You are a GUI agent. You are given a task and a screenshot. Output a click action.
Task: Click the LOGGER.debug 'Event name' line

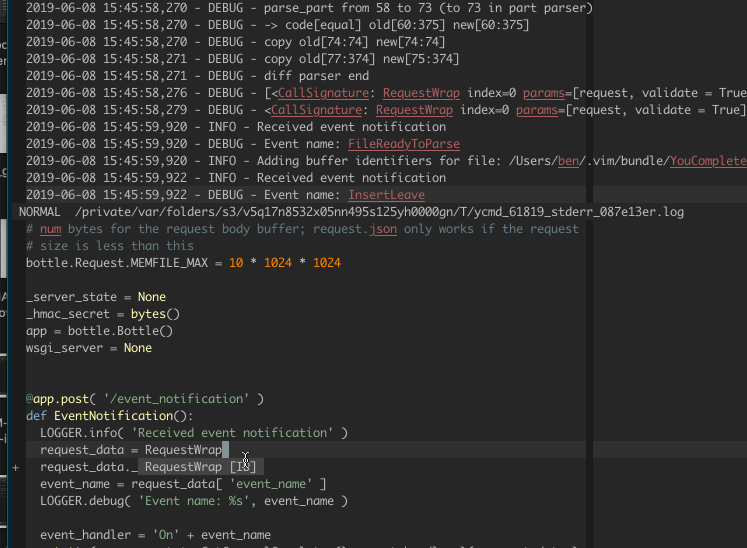click(x=194, y=501)
